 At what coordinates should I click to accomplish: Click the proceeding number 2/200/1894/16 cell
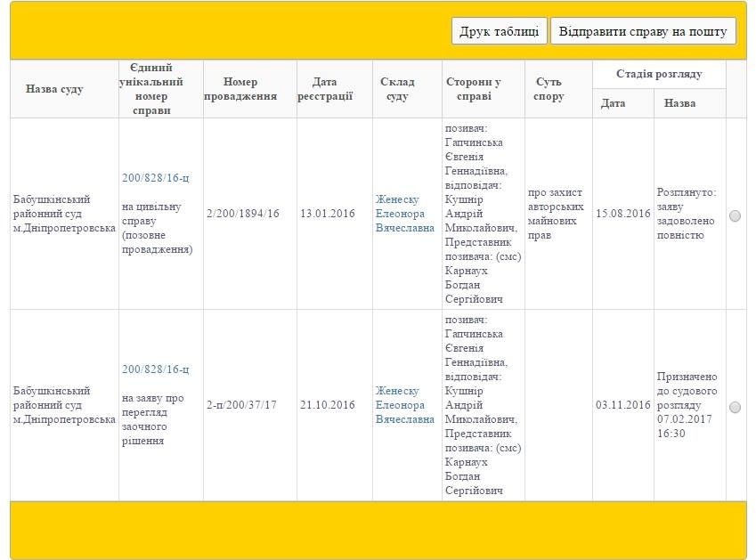(x=243, y=214)
